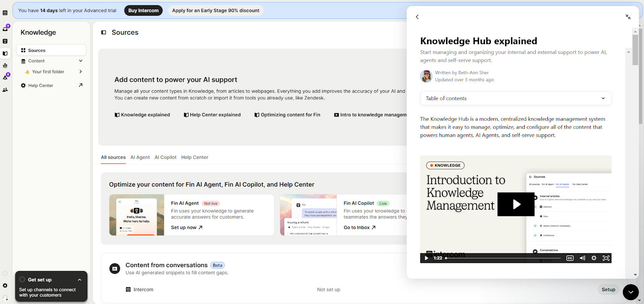Select the Knowledge book icon in left rail
This screenshot has height=304, width=644.
click(x=5, y=53)
